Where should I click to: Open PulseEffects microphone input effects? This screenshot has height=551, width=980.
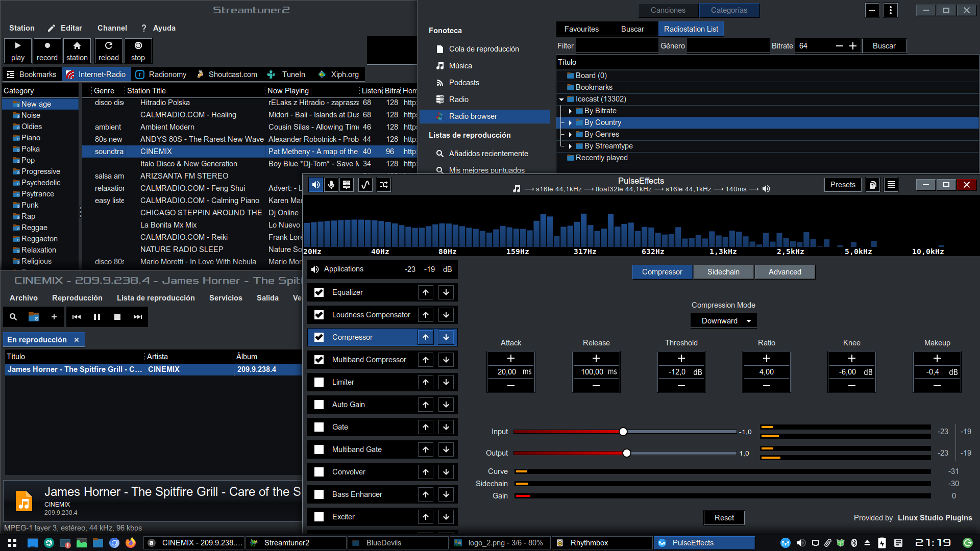331,185
